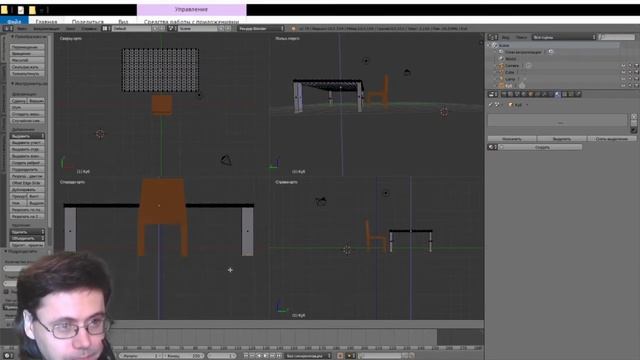Open the Объединить dropdown in tool shelf

click(x=27, y=238)
